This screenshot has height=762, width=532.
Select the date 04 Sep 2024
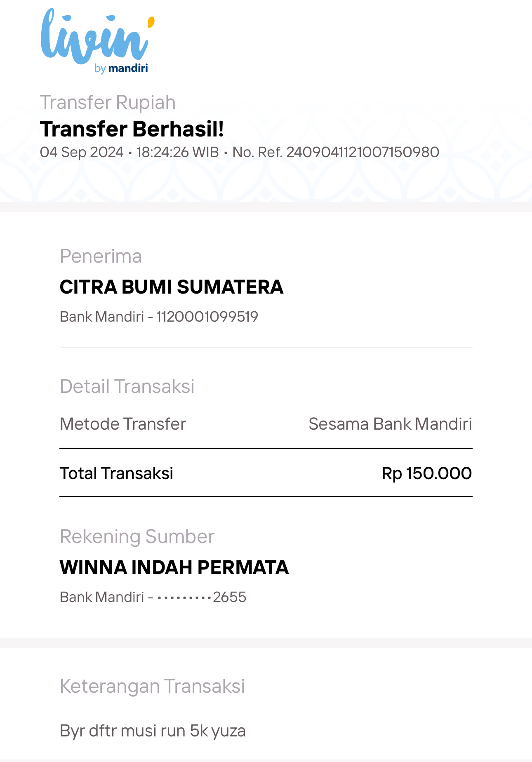[x=82, y=152]
